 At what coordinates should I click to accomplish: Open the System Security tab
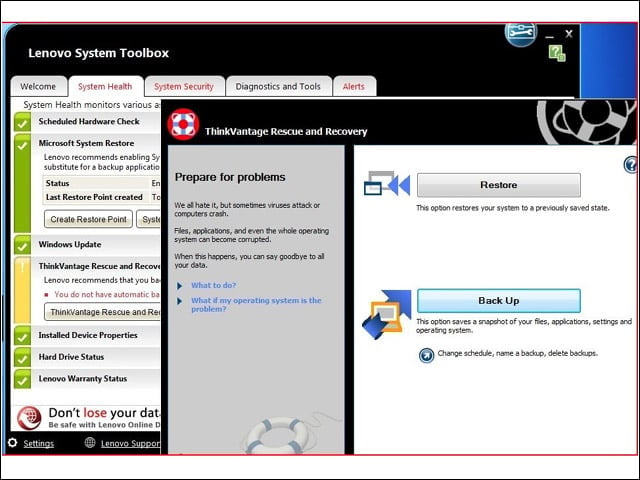pyautogui.click(x=184, y=87)
